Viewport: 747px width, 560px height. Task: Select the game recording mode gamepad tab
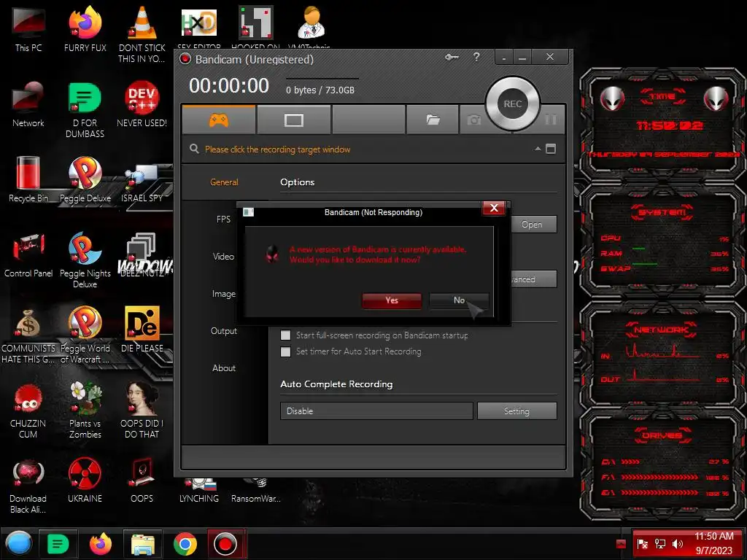point(219,120)
